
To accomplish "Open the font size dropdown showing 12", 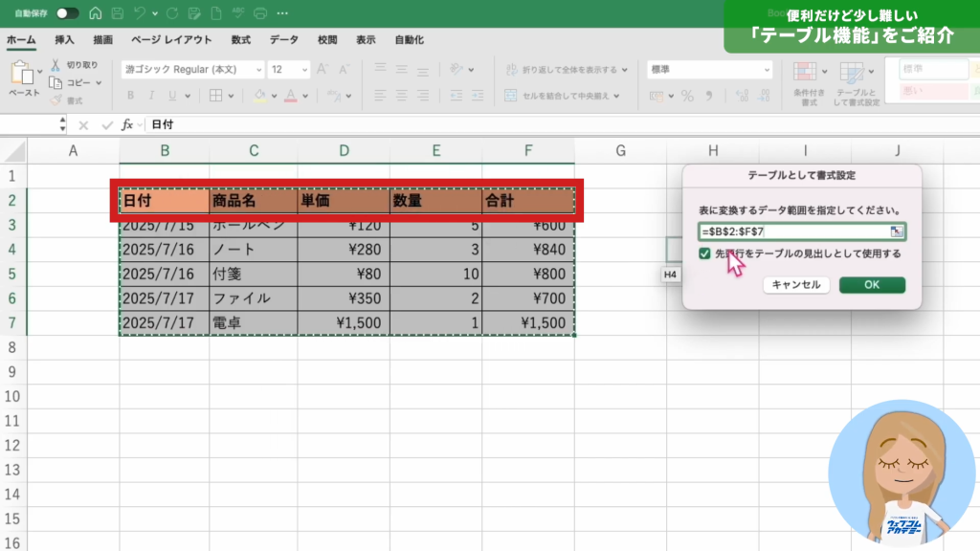I will click(x=303, y=70).
